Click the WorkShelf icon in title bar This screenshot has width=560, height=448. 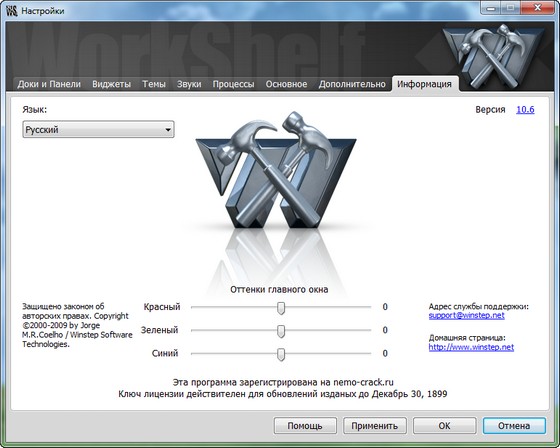coord(12,11)
